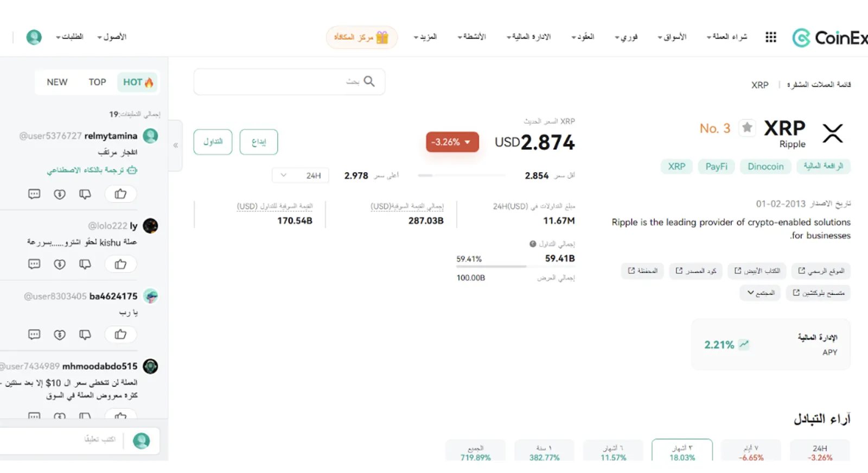Screen dimensions: 868x473
Task: Expand the العقود menu
Action: pyautogui.click(x=583, y=37)
